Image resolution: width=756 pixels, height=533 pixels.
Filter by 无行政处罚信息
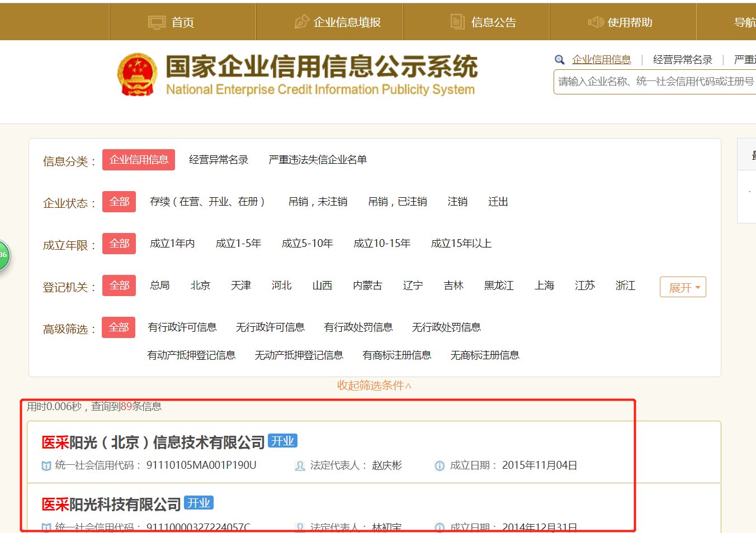click(x=446, y=327)
